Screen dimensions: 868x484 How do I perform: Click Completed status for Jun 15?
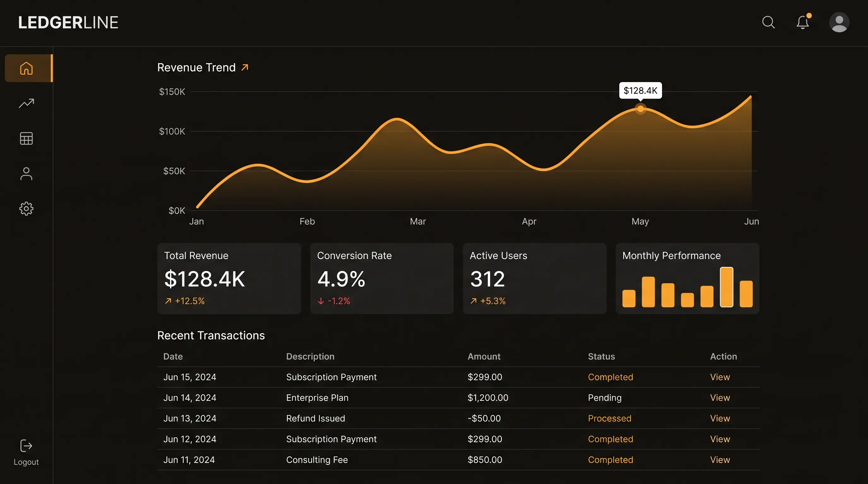coord(610,377)
